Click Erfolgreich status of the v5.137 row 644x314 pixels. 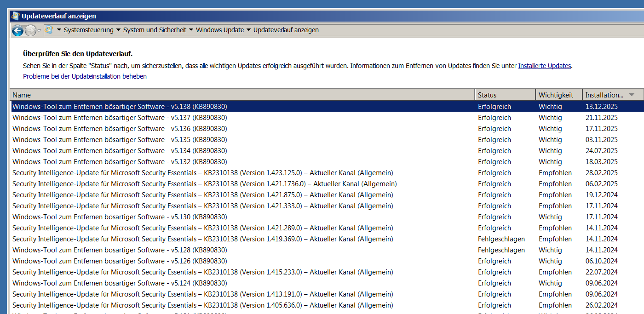[494, 118]
